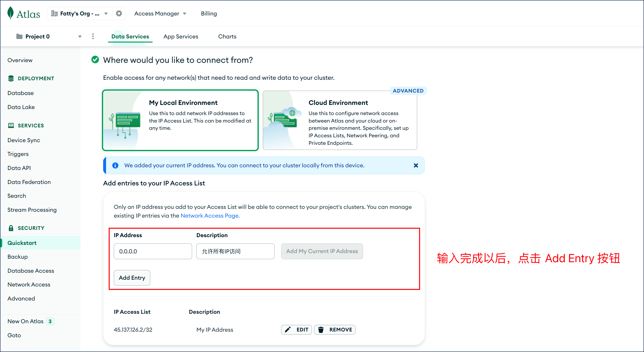Viewport: 644px width, 352px height.
Task: Dismiss the current IP address banner
Action: pyautogui.click(x=416, y=165)
